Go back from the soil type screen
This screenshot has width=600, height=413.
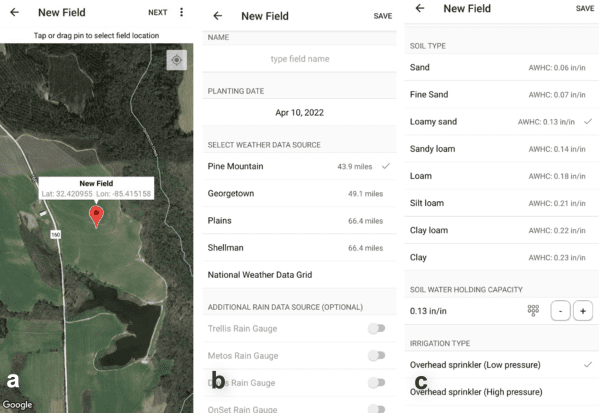[420, 9]
